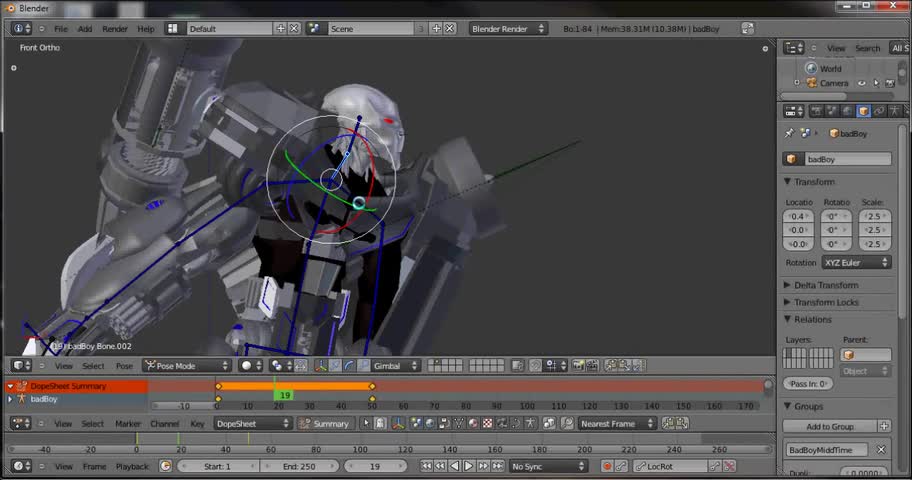Click the red auto-keyframe record button
This screenshot has width=912, height=480.
[x=607, y=466]
